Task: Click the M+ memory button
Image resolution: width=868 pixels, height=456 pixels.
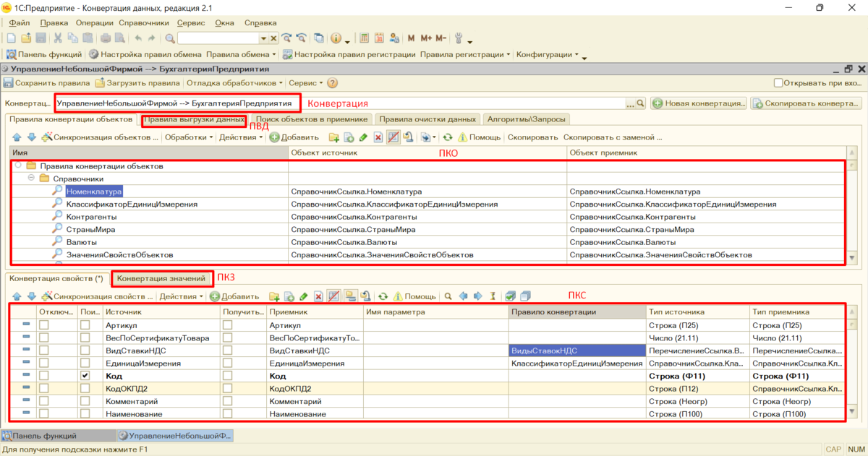Action: click(425, 38)
